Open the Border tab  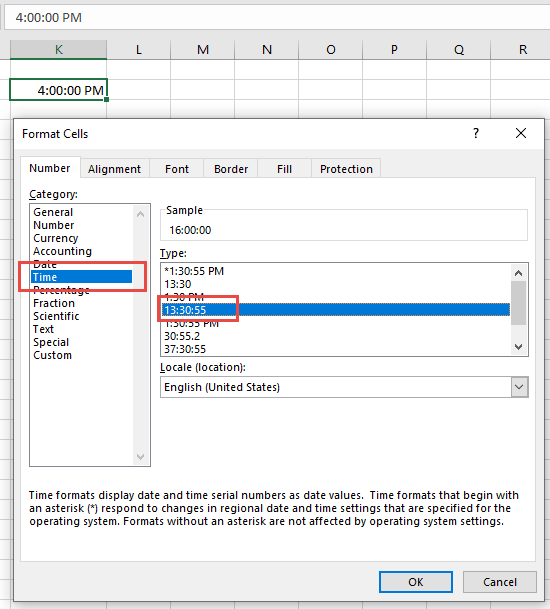pyautogui.click(x=231, y=169)
